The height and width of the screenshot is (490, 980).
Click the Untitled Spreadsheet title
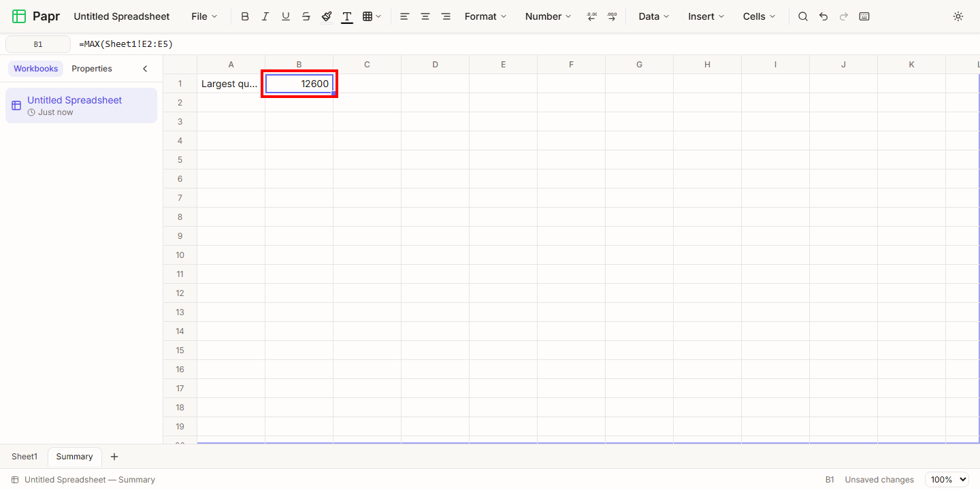point(122,16)
